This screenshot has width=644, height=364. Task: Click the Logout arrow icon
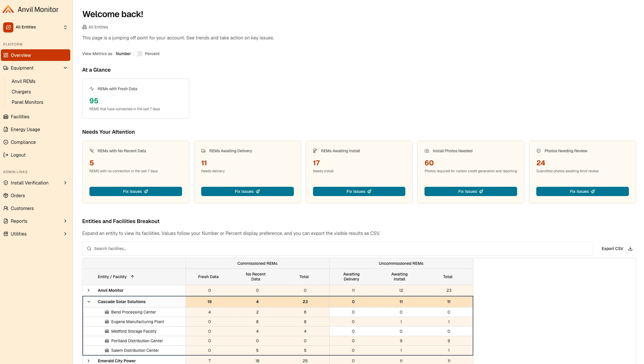pos(6,155)
